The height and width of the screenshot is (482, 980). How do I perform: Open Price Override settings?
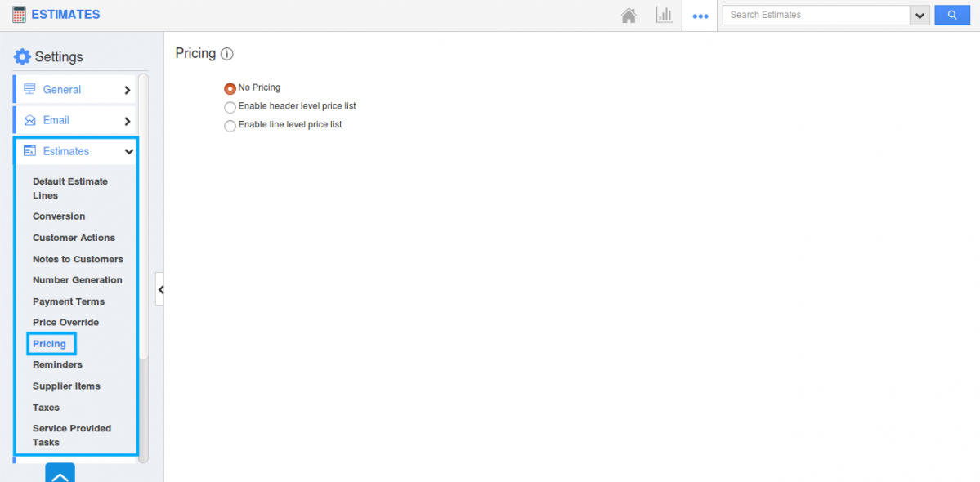(x=65, y=322)
